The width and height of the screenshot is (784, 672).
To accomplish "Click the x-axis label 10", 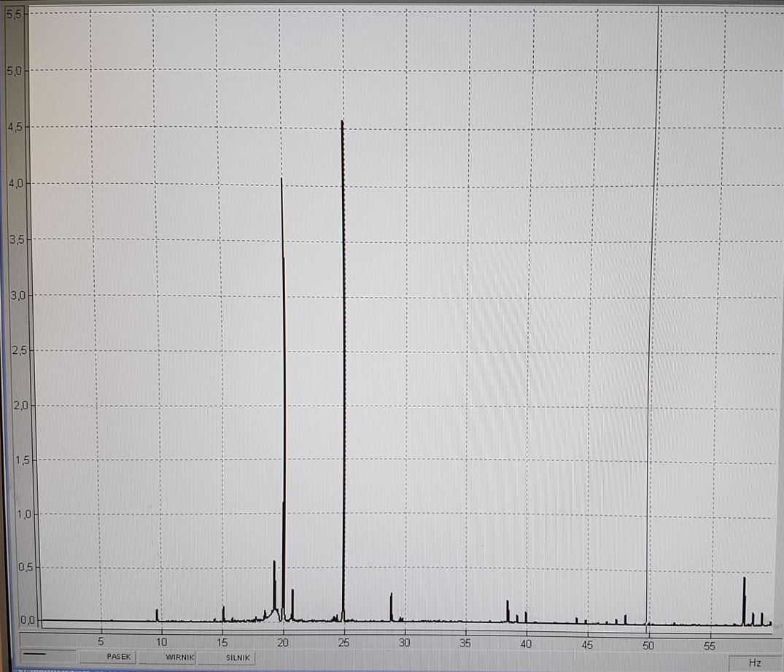I will pyautogui.click(x=161, y=641).
